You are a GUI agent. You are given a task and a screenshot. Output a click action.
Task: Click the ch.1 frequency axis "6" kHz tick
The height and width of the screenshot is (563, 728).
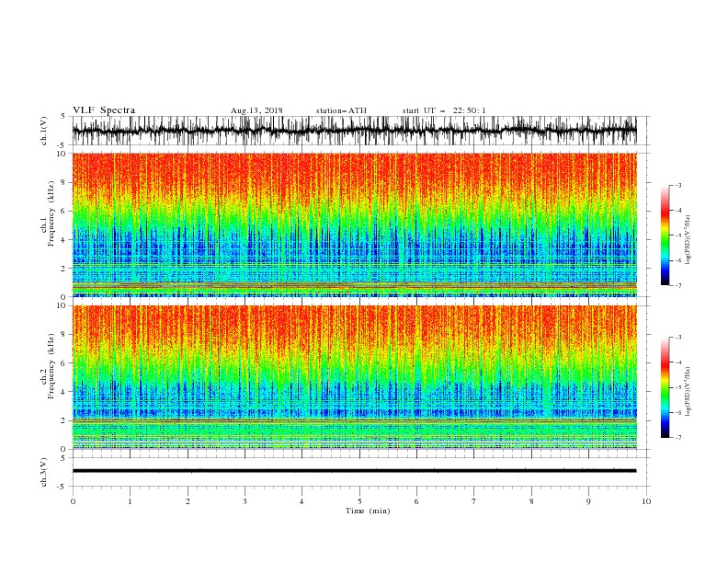click(x=63, y=211)
